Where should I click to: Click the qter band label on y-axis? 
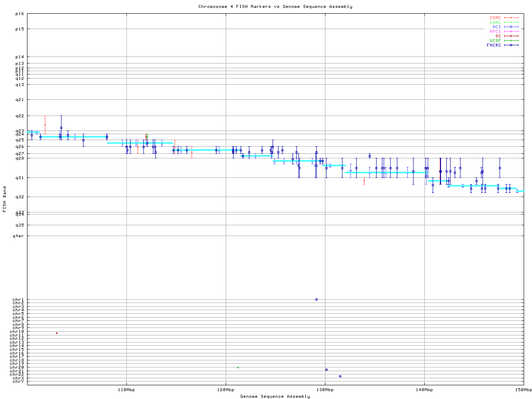click(18, 236)
